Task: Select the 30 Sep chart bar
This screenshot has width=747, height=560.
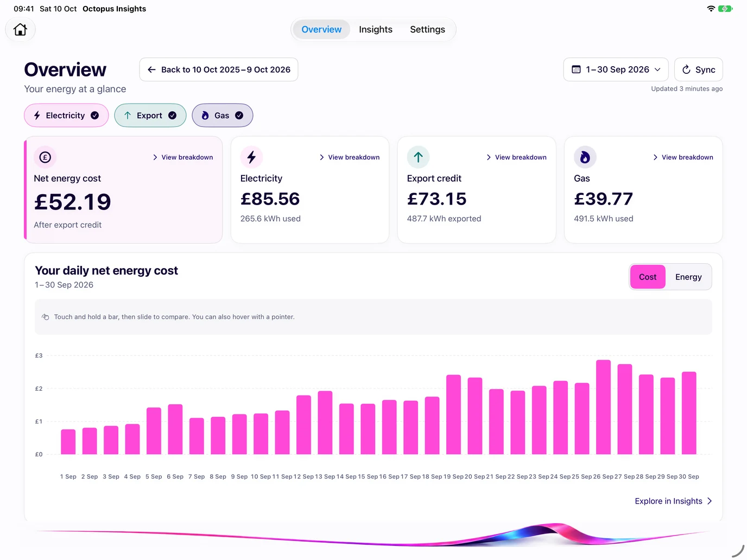Action: point(689,413)
